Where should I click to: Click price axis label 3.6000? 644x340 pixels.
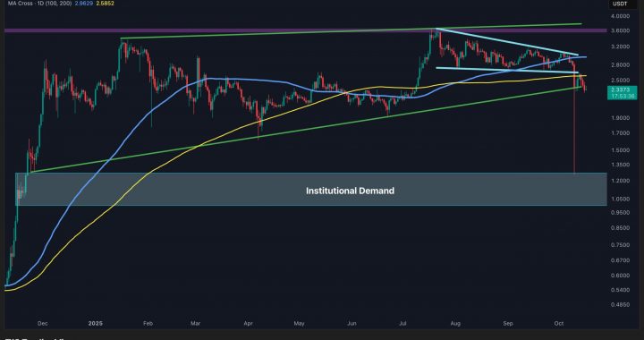tap(621, 30)
